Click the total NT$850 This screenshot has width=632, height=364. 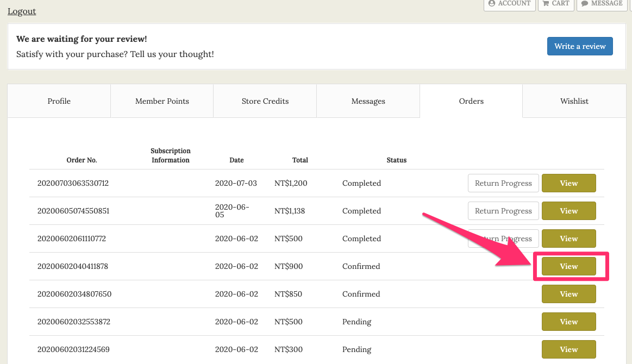(288, 294)
